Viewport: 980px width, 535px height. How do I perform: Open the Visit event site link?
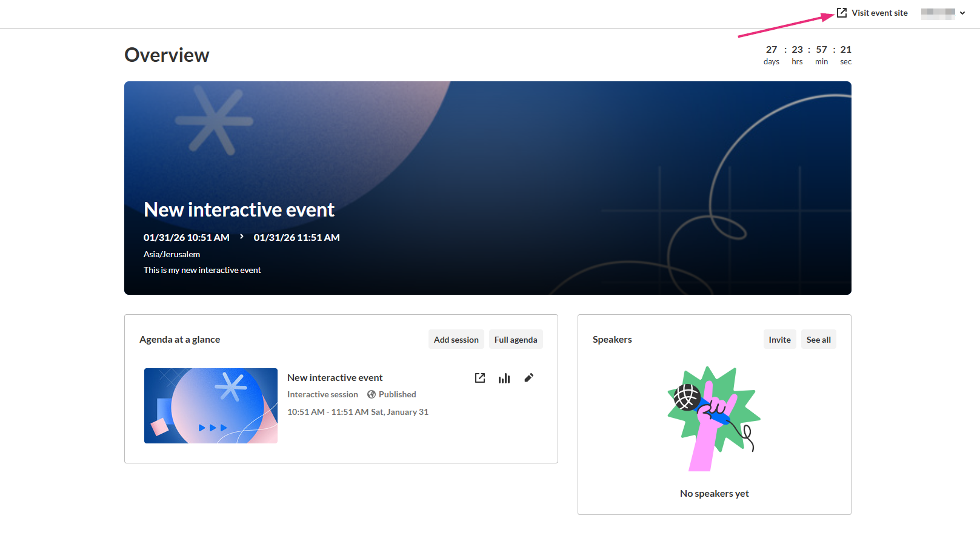pyautogui.click(x=879, y=13)
